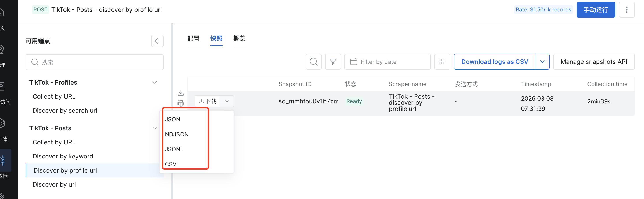This screenshot has height=199, width=644.
Task: Select Collect by URL under TikTok - Posts
Action: click(x=54, y=142)
